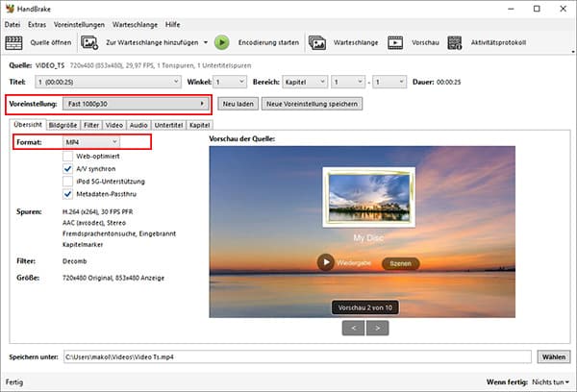The height and width of the screenshot is (392, 577).
Task: Click the HandBrake app logo icon
Action: [10, 9]
